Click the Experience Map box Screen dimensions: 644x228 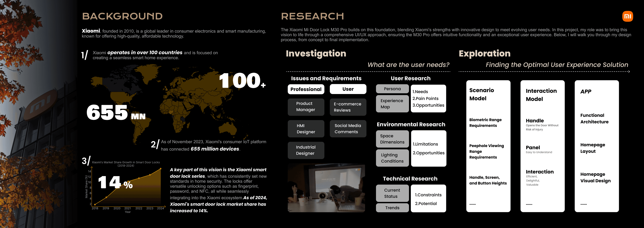392,104
